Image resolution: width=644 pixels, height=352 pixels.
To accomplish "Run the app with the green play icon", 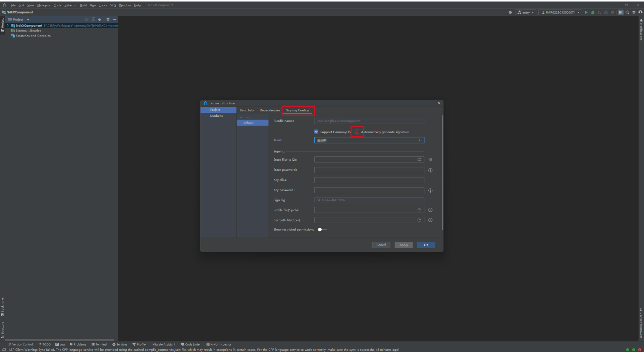I will click(x=586, y=12).
